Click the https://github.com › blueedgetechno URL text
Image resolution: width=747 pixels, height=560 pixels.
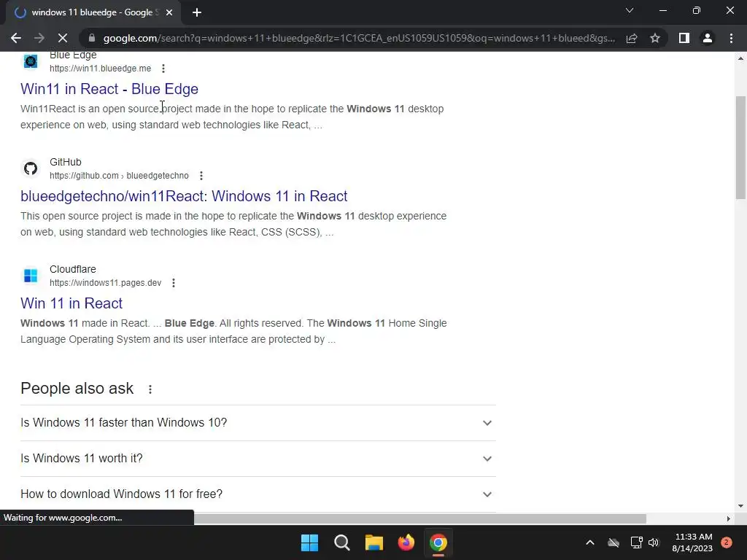point(119,176)
